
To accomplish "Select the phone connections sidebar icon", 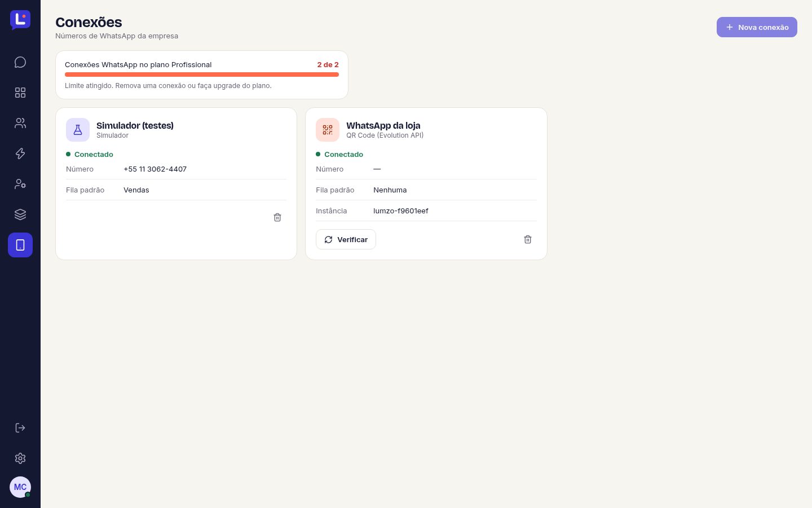I will 20,245.
